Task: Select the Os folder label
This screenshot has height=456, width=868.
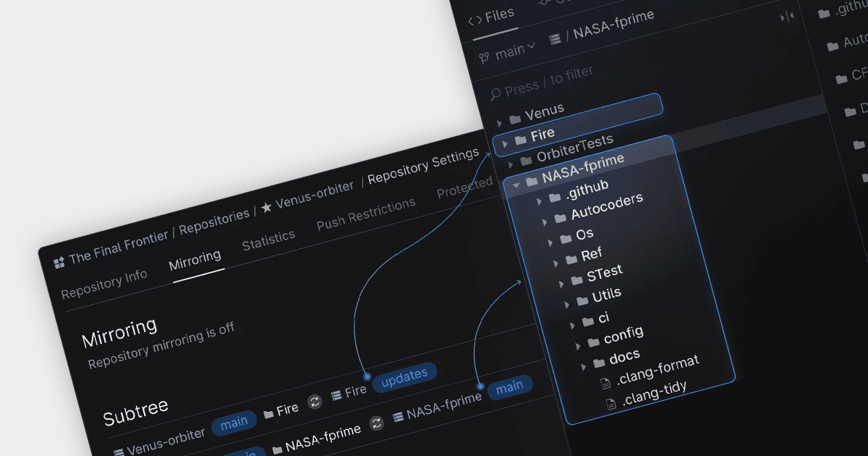Action: pyautogui.click(x=584, y=234)
